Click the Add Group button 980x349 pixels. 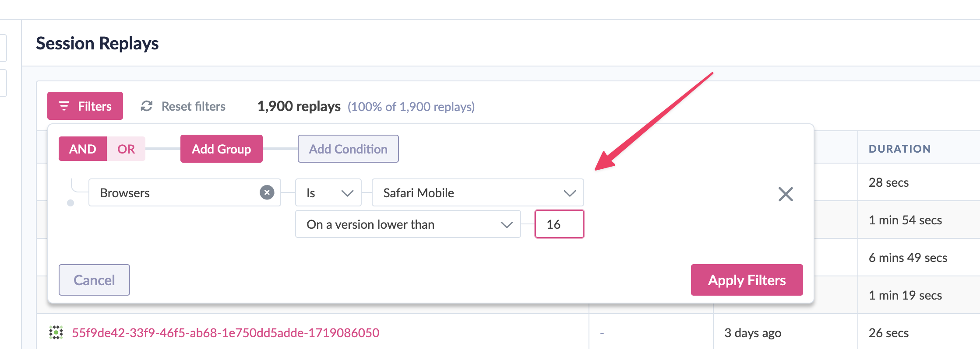[222, 149]
